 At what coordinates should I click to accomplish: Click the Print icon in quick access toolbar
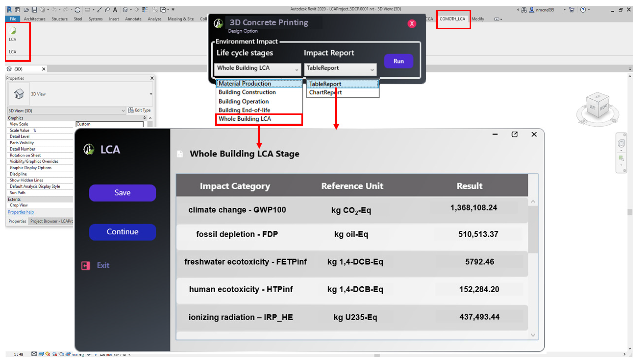click(78, 10)
